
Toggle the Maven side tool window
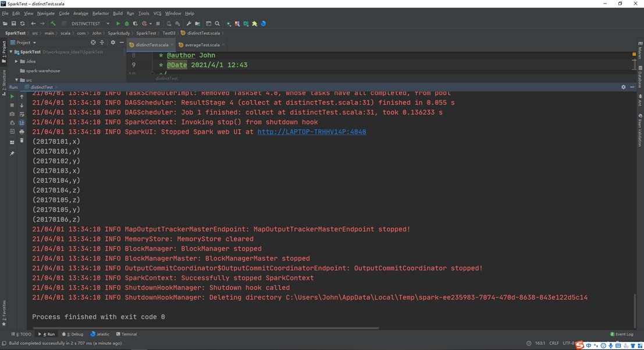640,50
